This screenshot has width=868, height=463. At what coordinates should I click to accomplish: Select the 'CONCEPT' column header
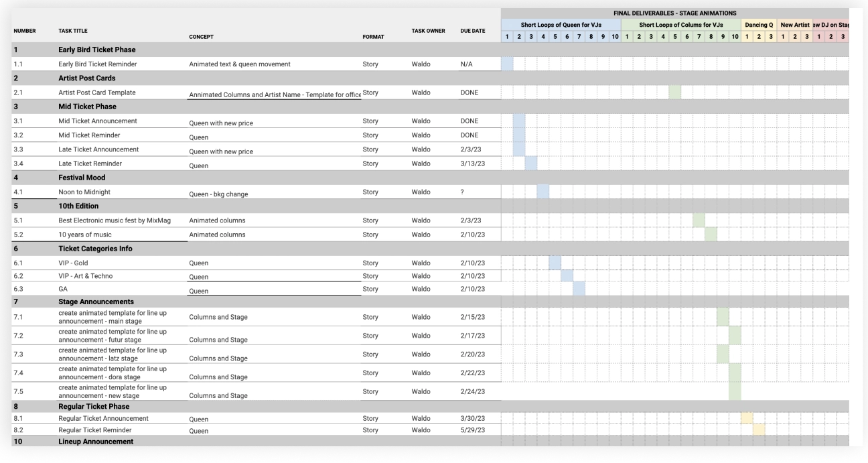point(201,37)
